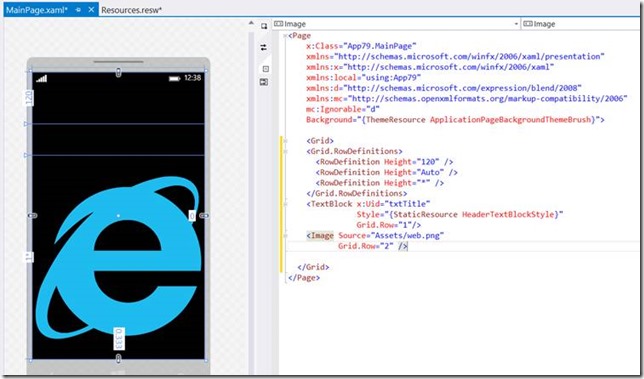Switch to the split view layout icon
The image size is (644, 379).
264,82
